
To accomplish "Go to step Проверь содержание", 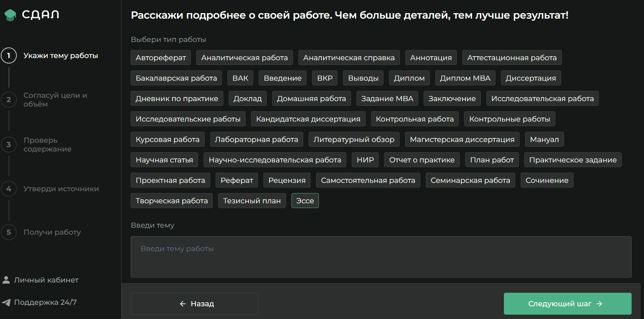I will tap(47, 145).
